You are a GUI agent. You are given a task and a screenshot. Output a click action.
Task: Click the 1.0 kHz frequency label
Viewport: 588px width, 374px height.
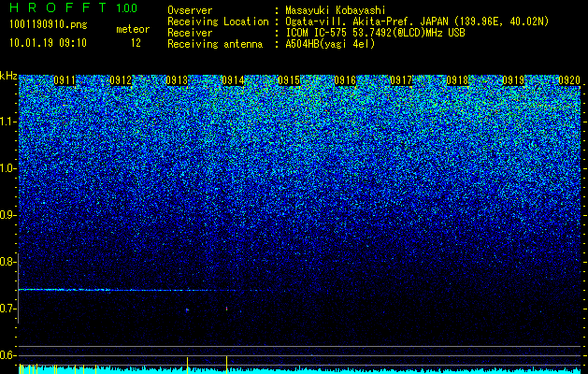7,168
